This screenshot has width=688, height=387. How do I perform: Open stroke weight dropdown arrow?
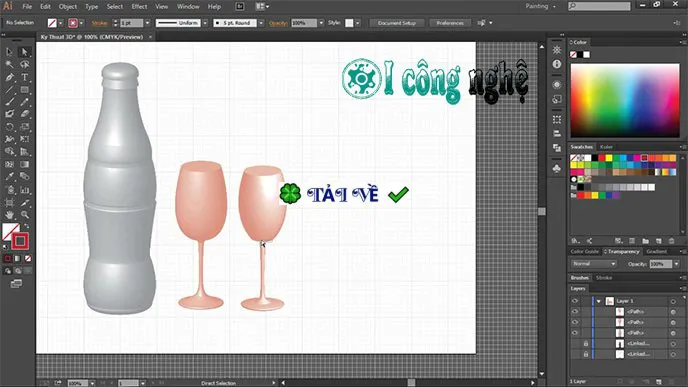(x=147, y=23)
